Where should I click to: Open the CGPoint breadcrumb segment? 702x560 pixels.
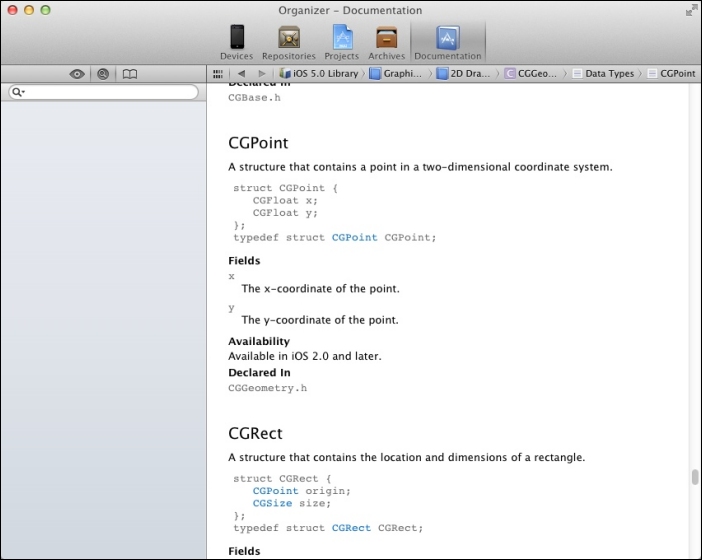coord(672,73)
